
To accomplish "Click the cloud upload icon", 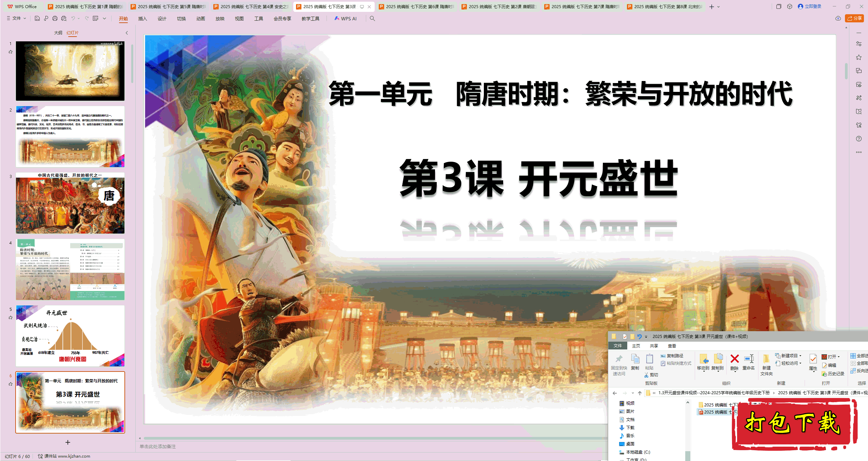I will tap(838, 18).
